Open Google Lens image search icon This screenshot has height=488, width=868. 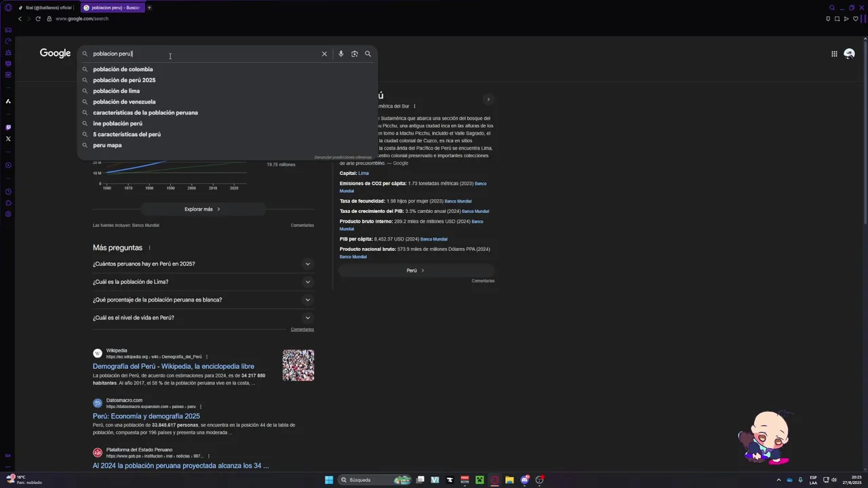point(355,54)
